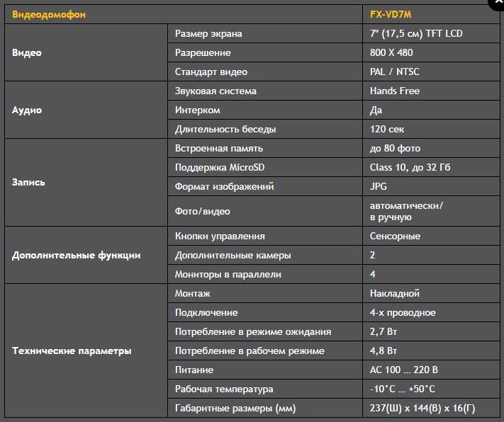Image resolution: width=504 pixels, height=422 pixels.
Task: Click the Hands Free value
Action: [395, 91]
